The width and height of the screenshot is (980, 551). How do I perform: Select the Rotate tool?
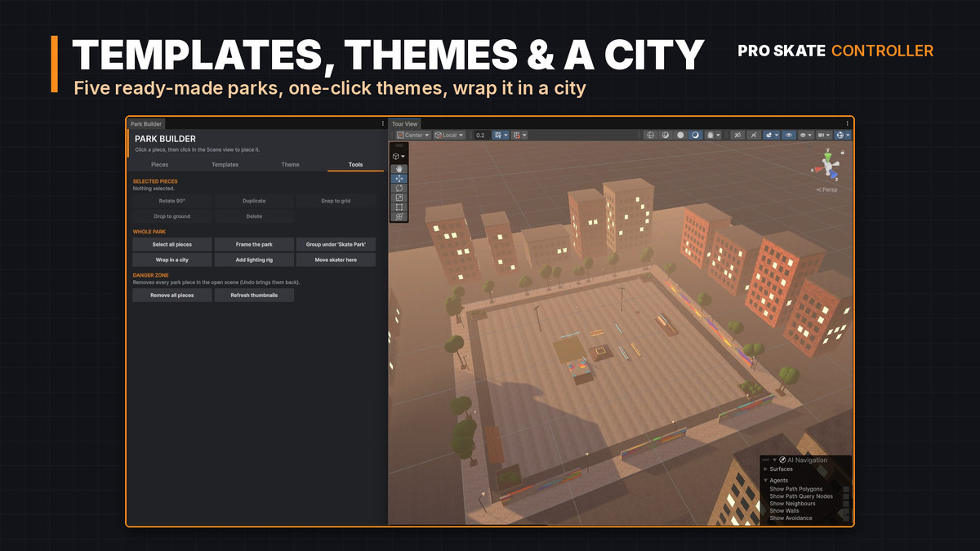pyautogui.click(x=400, y=188)
